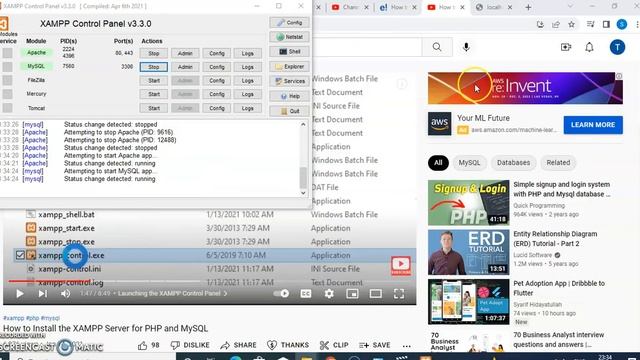The width and height of the screenshot is (640, 360).
Task: Enable theater mode in the player
Action: point(376,293)
